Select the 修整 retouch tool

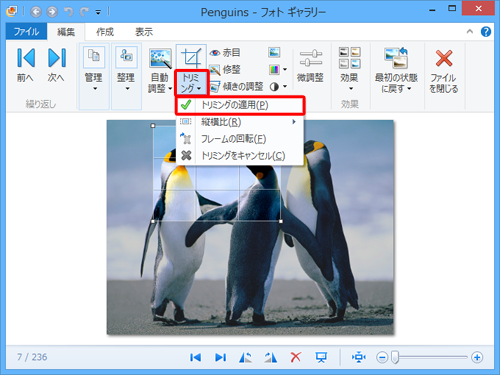(225, 70)
